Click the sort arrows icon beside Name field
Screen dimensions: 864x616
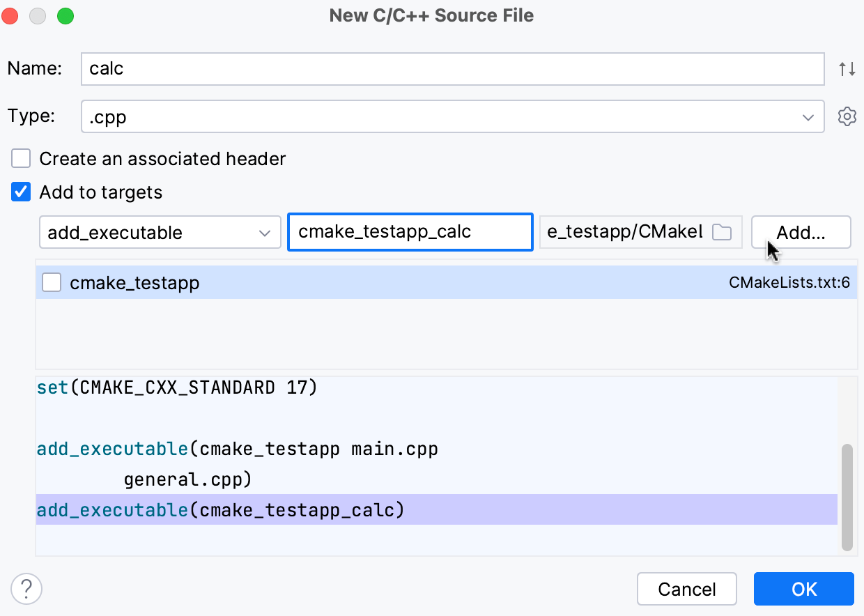point(847,68)
